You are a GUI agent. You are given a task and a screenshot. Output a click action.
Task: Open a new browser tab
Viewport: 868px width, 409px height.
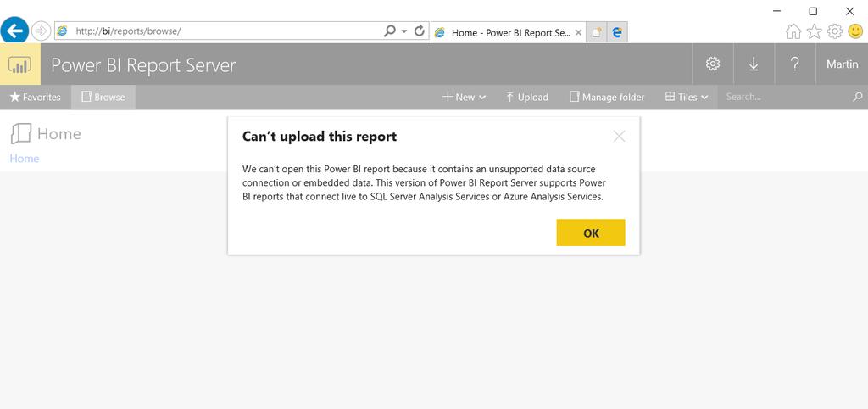pyautogui.click(x=597, y=33)
